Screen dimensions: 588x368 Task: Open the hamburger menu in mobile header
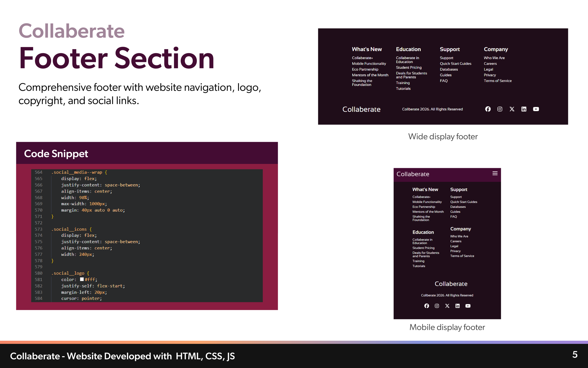point(495,173)
